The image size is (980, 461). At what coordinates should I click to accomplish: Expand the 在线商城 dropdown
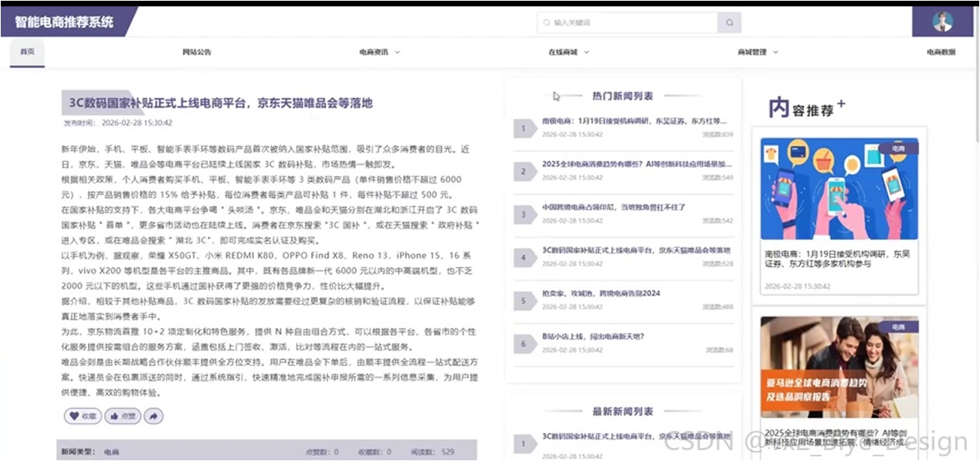(568, 53)
